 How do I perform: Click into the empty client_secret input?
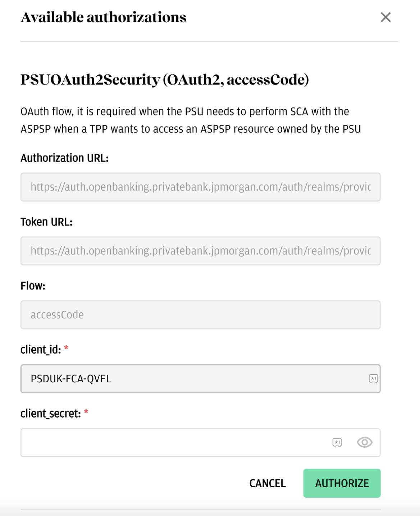173,442
